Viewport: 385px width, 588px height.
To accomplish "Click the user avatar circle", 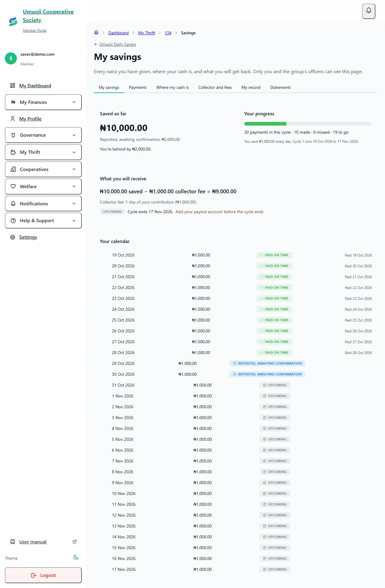I will click(x=11, y=58).
